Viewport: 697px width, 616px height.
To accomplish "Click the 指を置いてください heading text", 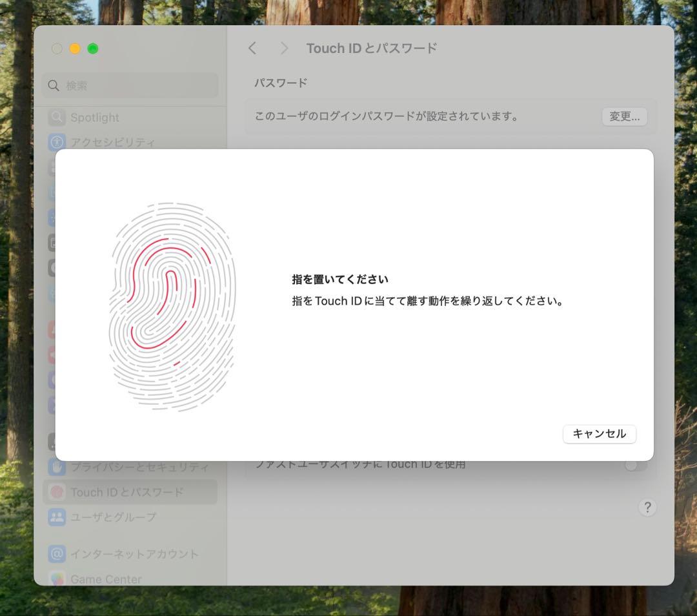I will click(340, 280).
